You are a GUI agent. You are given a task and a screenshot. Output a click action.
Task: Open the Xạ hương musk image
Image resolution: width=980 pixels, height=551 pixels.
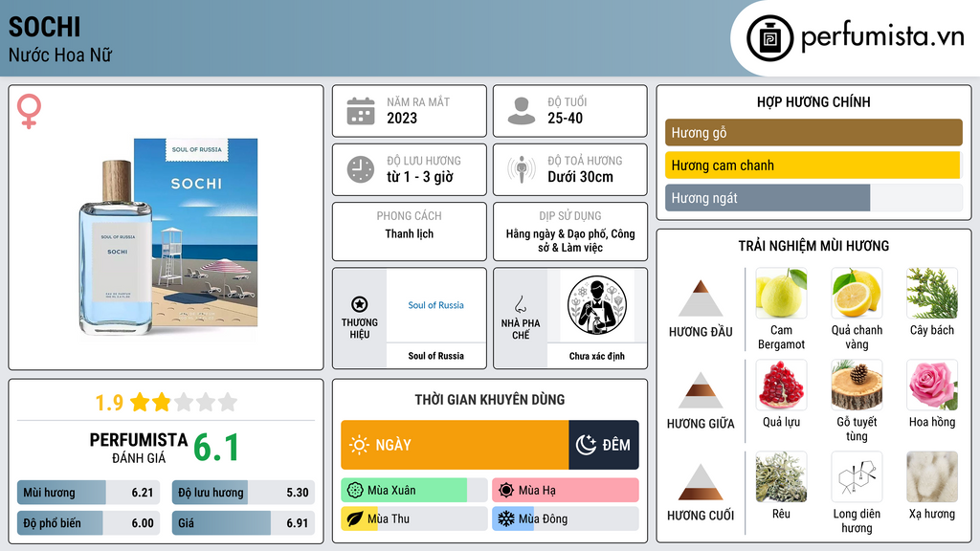[932, 476]
